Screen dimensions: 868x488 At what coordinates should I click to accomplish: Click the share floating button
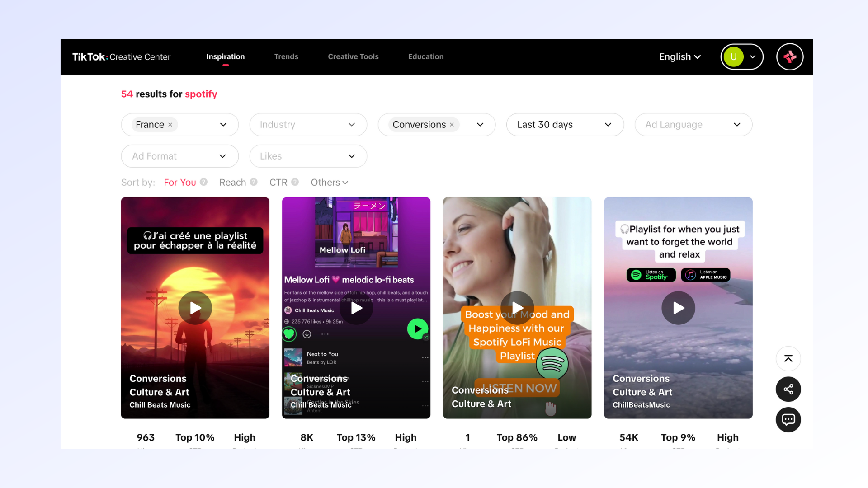[x=788, y=389]
